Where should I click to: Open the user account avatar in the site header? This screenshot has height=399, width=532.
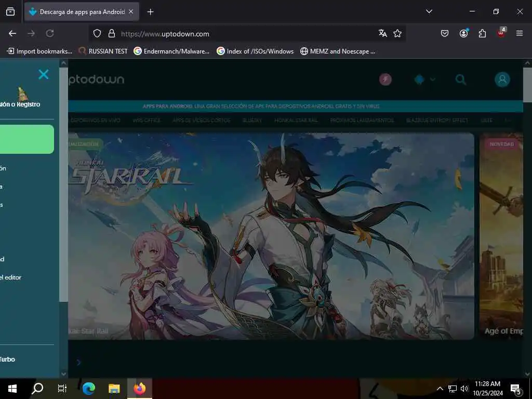coord(502,79)
